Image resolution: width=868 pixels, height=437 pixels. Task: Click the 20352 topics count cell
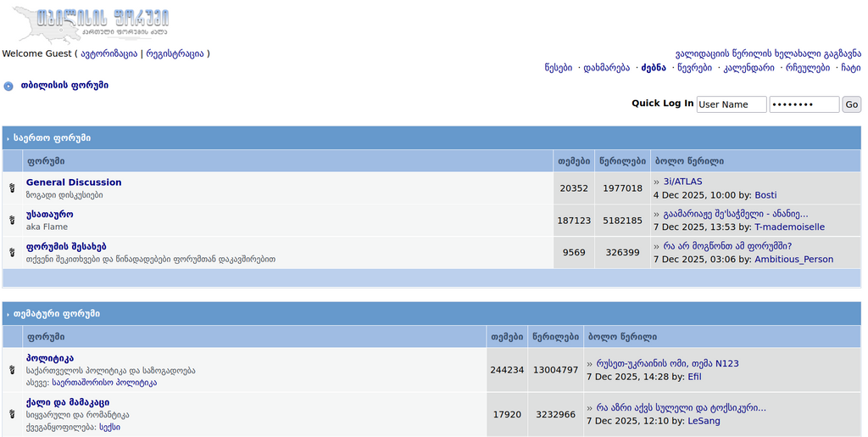(574, 188)
